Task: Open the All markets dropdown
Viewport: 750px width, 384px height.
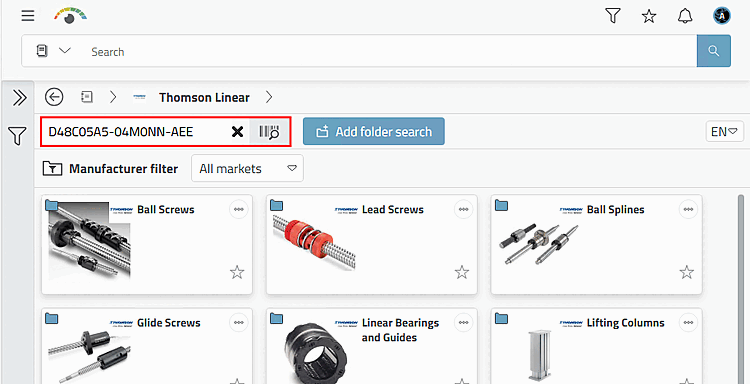Action: (247, 168)
